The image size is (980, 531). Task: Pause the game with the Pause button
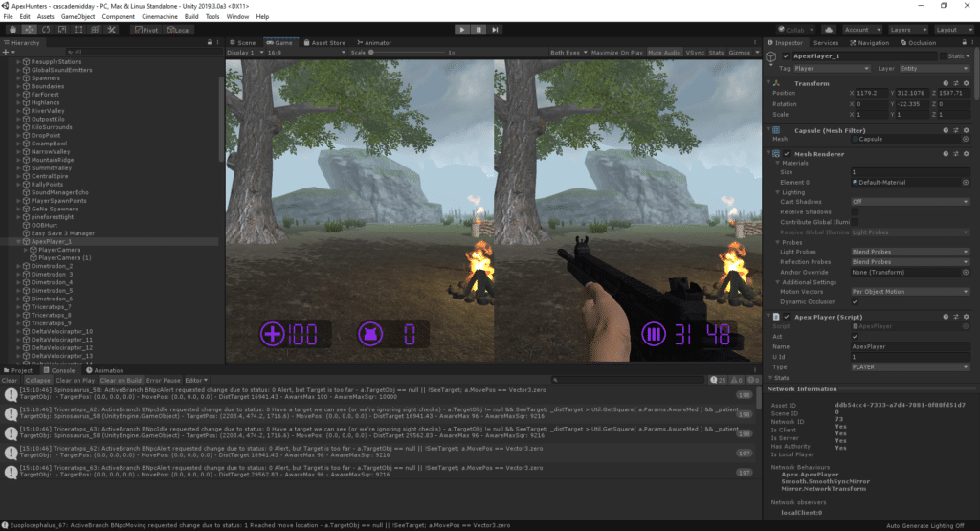pos(479,30)
